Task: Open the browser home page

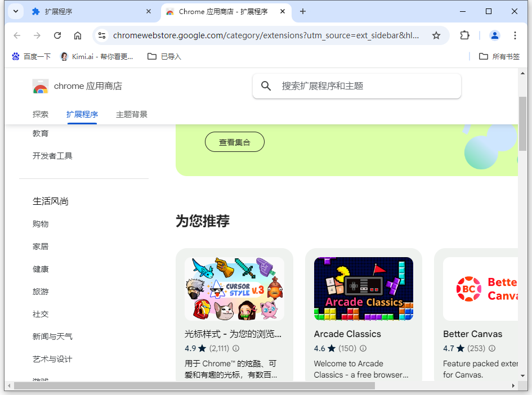Action: (x=78, y=35)
